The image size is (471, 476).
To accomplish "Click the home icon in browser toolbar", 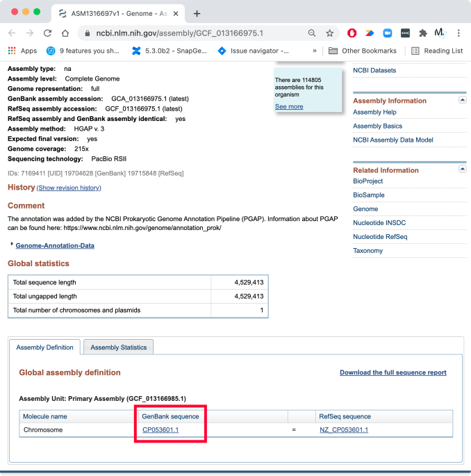I will (65, 33).
